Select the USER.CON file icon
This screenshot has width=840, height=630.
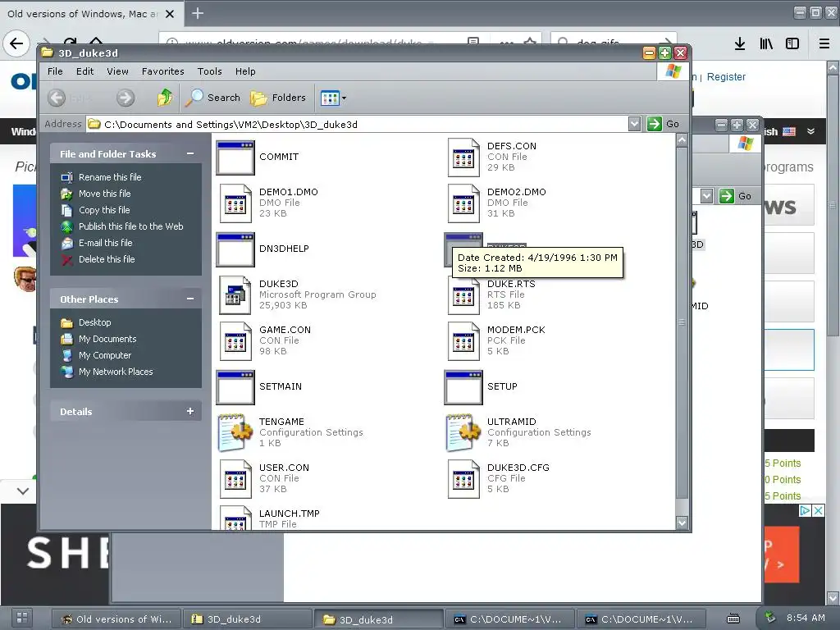tap(235, 479)
